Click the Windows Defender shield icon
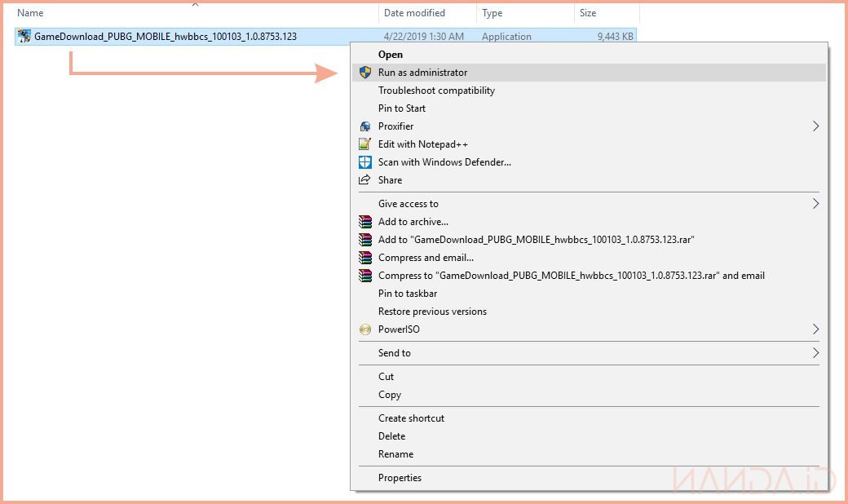The height and width of the screenshot is (504, 848). (x=365, y=162)
